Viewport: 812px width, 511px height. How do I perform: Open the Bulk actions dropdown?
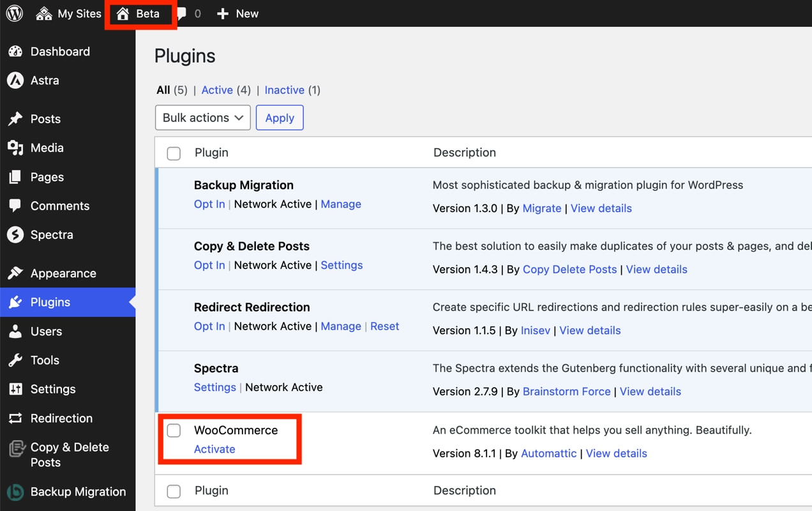click(203, 118)
